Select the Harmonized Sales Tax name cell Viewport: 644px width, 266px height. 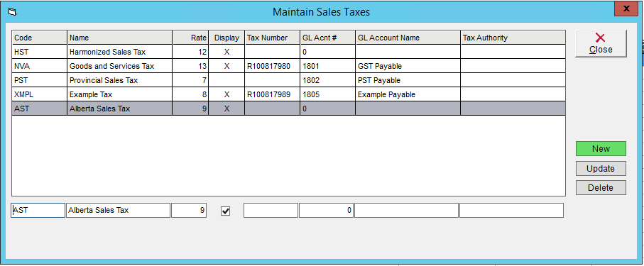tap(119, 52)
